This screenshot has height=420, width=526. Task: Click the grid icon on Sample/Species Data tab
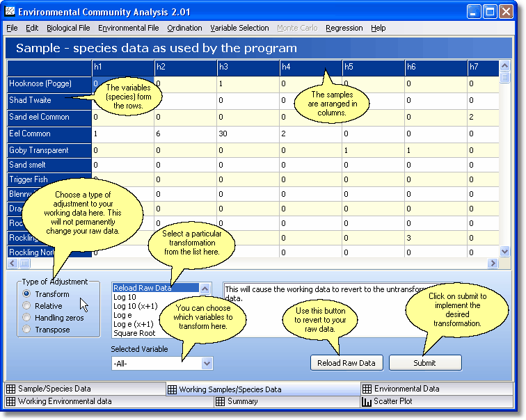point(10,389)
